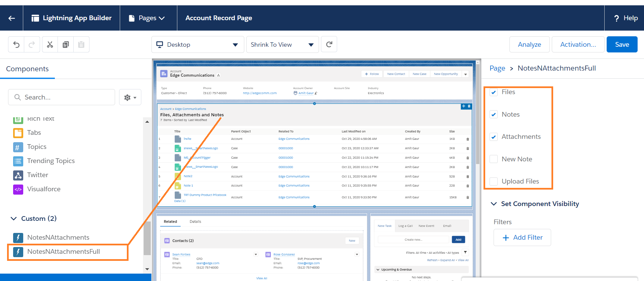This screenshot has height=281, width=644.
Task: Click the Add Filter button
Action: [x=522, y=238]
